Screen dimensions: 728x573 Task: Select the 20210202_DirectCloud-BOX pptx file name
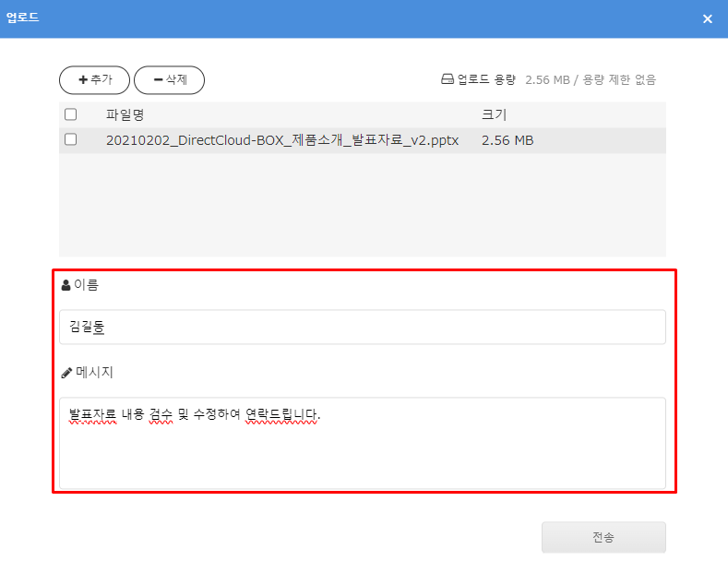pos(281,140)
